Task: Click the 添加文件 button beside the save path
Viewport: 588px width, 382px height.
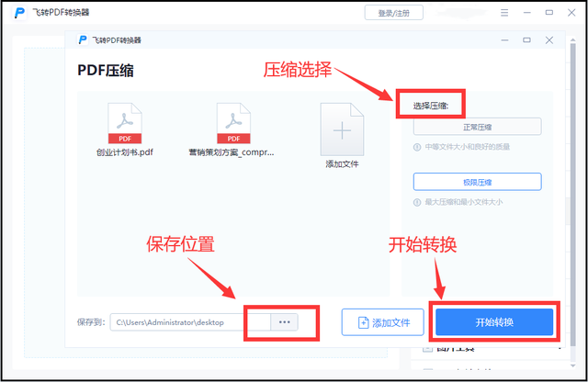Action: (x=383, y=322)
